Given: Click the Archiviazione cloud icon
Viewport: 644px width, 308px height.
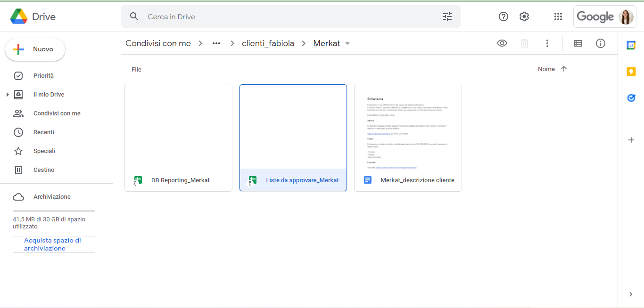Looking at the screenshot, I should click(18, 197).
